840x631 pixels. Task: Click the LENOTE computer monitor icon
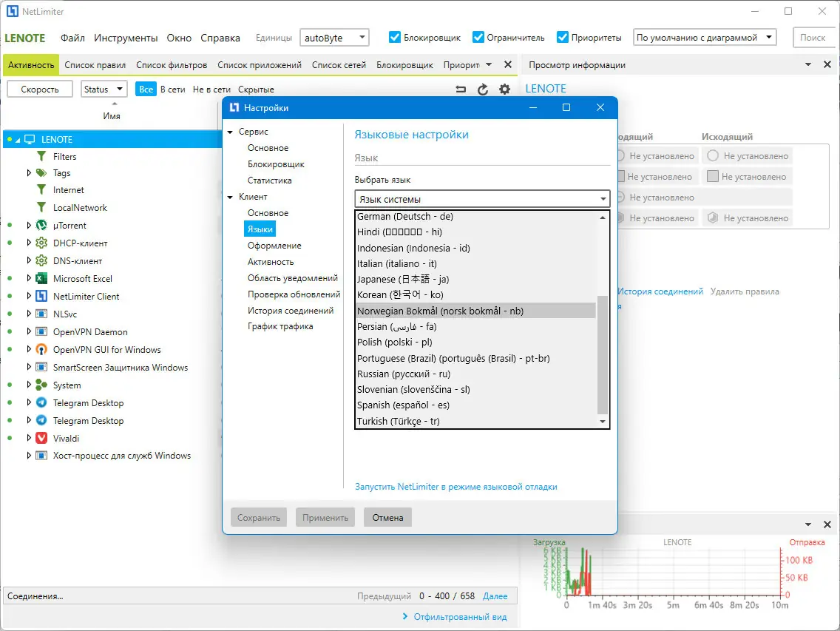click(30, 139)
